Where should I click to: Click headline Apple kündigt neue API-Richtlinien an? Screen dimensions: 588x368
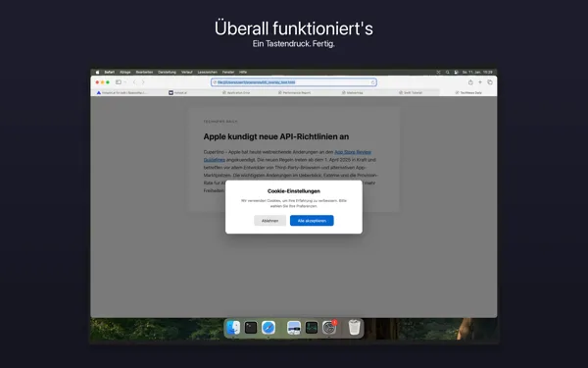click(276, 136)
